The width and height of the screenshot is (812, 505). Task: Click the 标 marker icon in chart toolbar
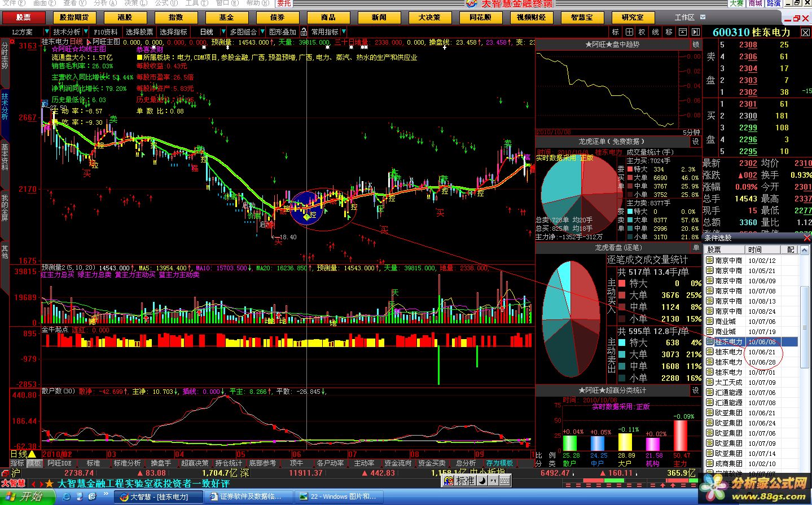616,32
